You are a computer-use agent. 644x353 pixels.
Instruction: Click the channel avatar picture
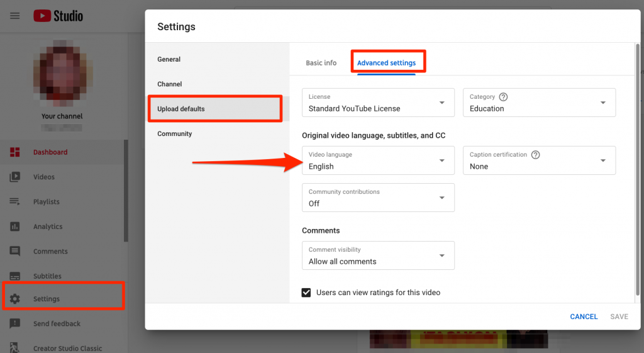[63, 73]
